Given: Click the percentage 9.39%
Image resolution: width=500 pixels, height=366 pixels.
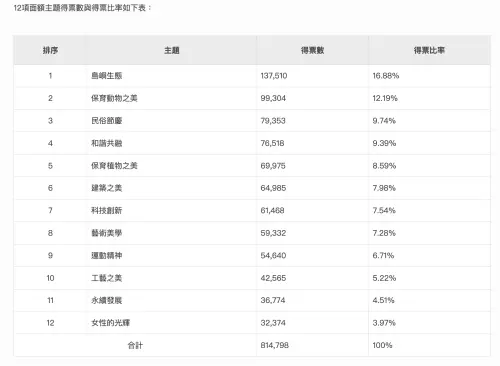Looking at the screenshot, I should 384,143.
